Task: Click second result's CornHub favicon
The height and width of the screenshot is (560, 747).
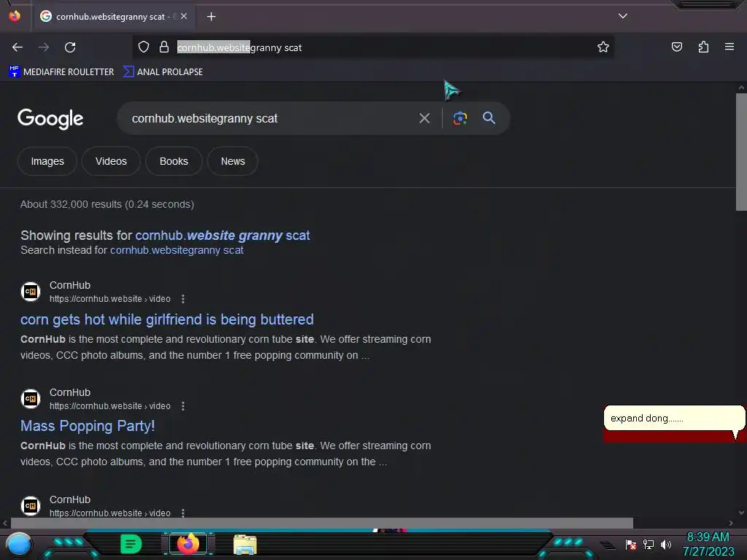Action: point(31,399)
